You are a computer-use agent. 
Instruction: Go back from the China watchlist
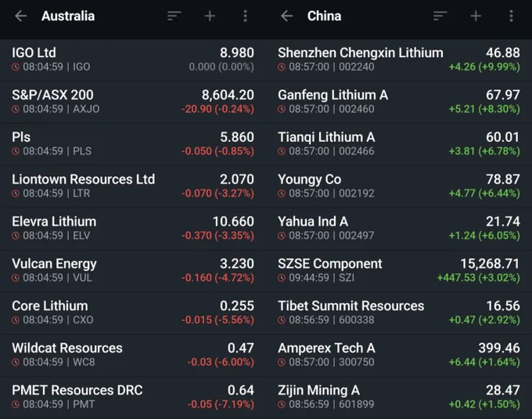(286, 16)
